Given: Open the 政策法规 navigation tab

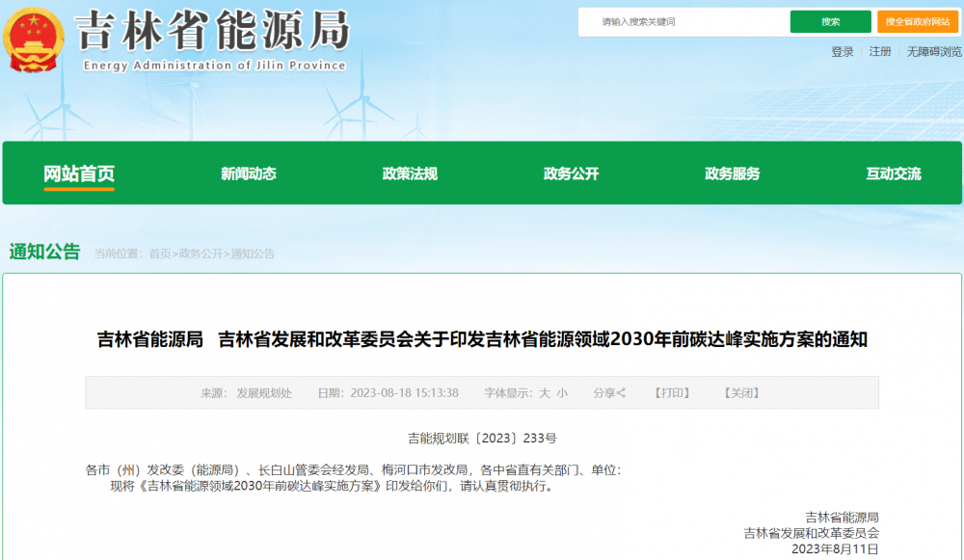Looking at the screenshot, I should (410, 174).
